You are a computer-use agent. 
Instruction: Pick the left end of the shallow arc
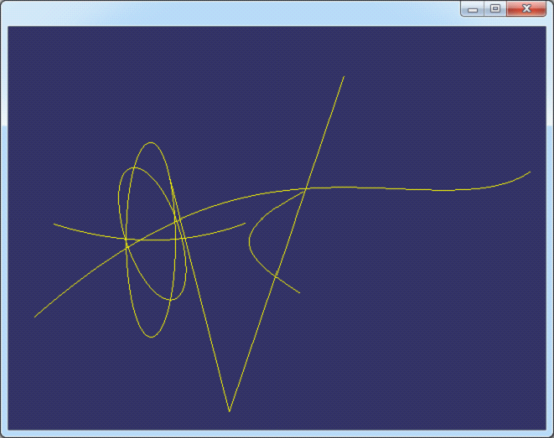[x=54, y=224]
